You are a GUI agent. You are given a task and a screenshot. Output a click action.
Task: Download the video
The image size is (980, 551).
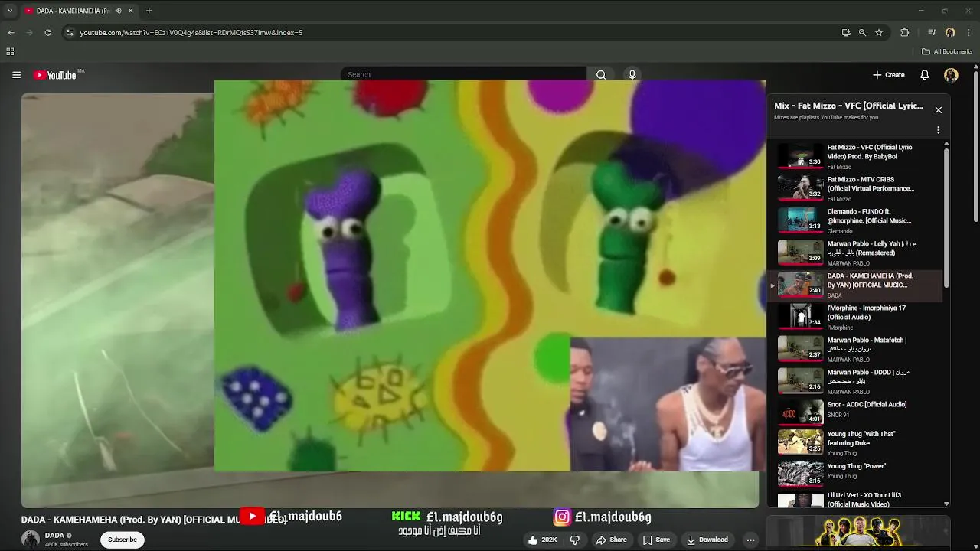tap(707, 540)
